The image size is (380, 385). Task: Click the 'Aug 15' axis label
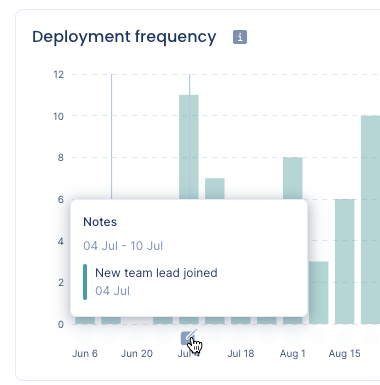(345, 354)
